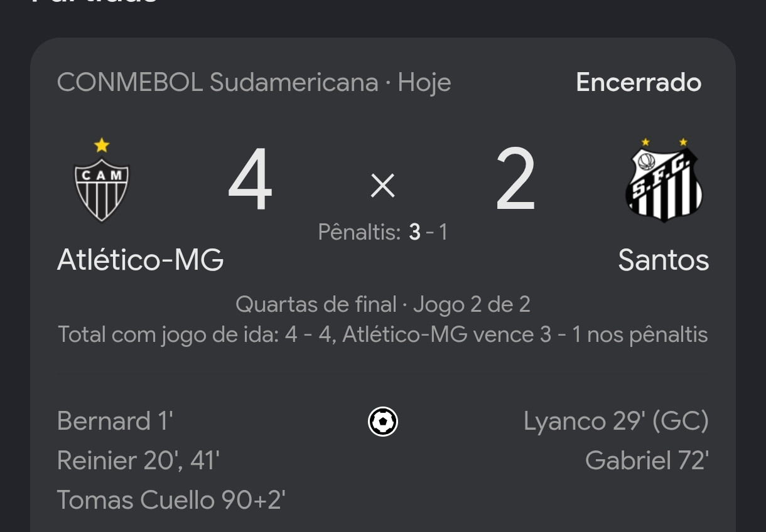766x532 pixels.
Task: Click the Atlético-MG club crest
Action: click(x=102, y=181)
